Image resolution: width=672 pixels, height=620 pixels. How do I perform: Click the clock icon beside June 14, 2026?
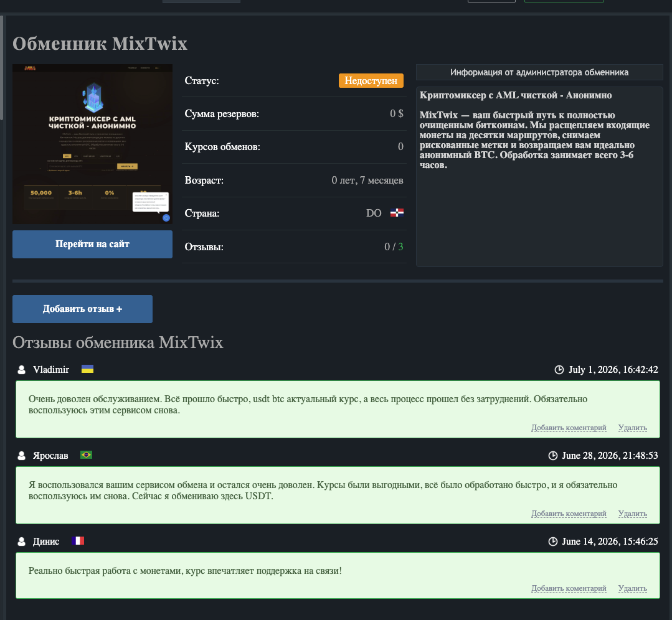553,542
